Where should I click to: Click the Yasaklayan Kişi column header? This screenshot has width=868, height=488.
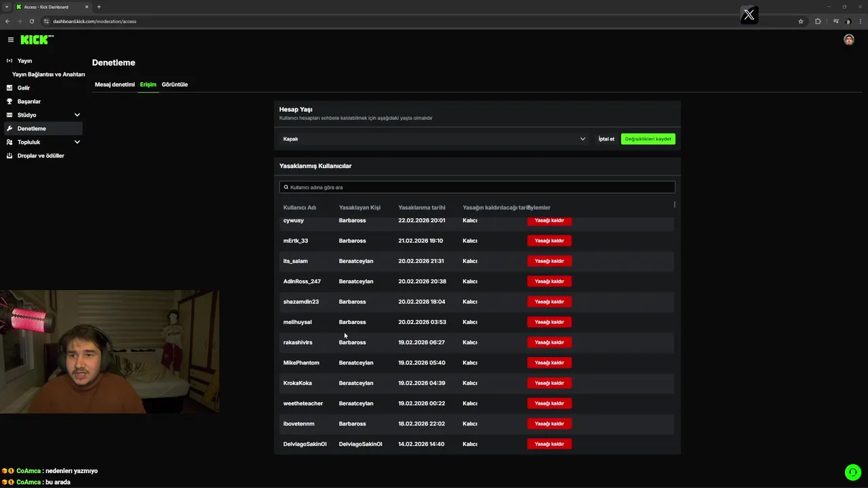coord(359,207)
